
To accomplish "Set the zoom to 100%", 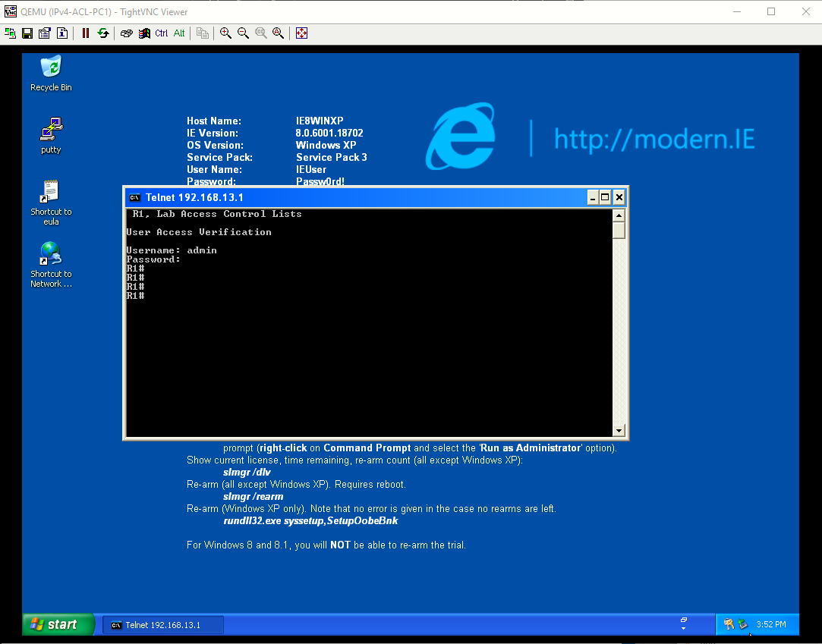I will pyautogui.click(x=260, y=33).
